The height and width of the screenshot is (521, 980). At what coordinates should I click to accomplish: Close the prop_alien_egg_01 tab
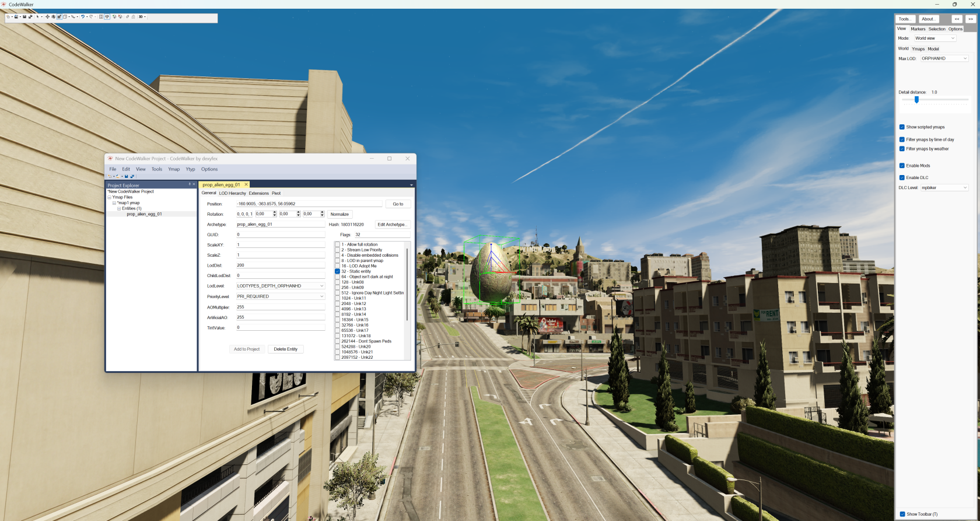[246, 185]
